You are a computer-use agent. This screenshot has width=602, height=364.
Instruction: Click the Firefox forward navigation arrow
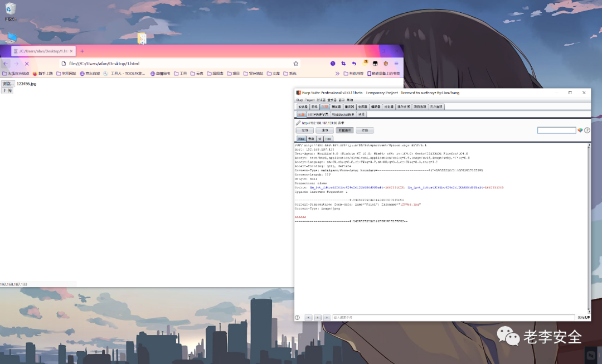point(16,64)
